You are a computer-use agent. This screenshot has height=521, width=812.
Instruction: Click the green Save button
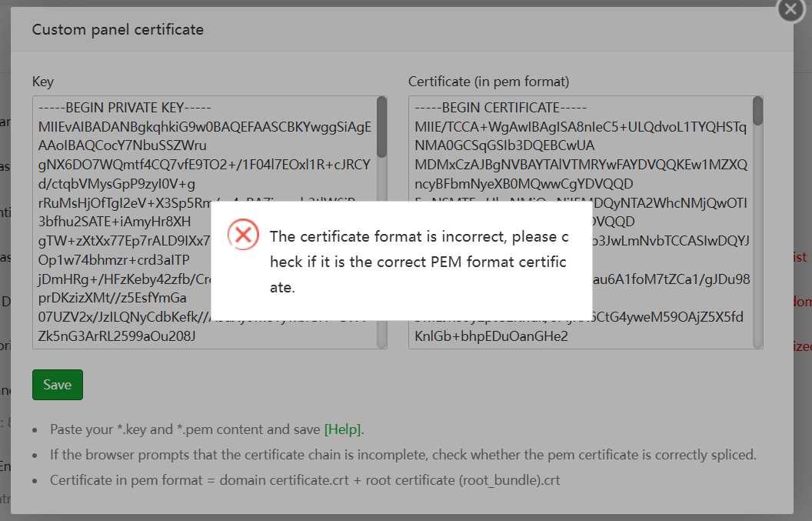(x=57, y=385)
